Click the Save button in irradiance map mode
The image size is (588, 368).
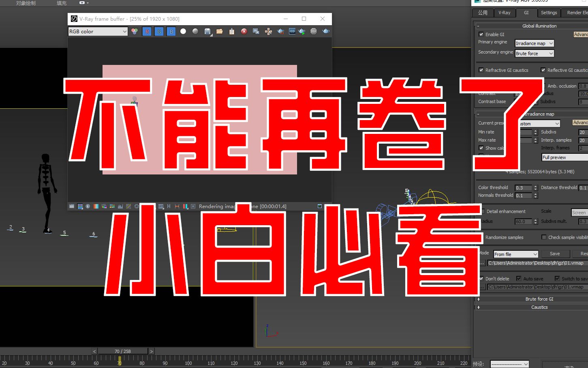pos(555,253)
